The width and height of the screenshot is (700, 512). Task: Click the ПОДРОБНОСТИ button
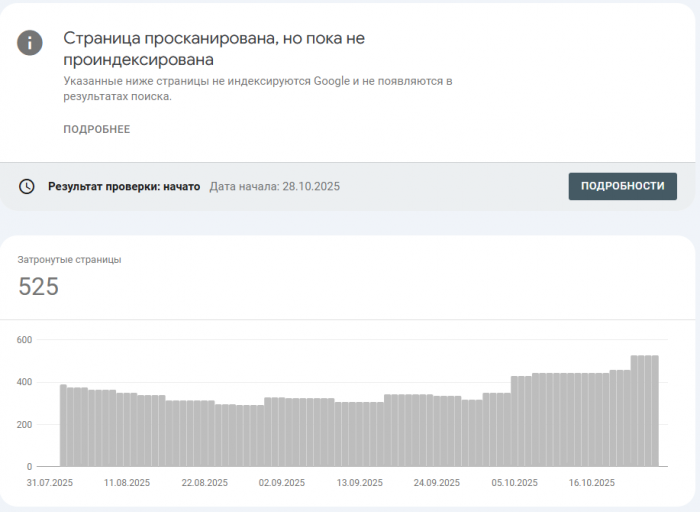click(622, 186)
